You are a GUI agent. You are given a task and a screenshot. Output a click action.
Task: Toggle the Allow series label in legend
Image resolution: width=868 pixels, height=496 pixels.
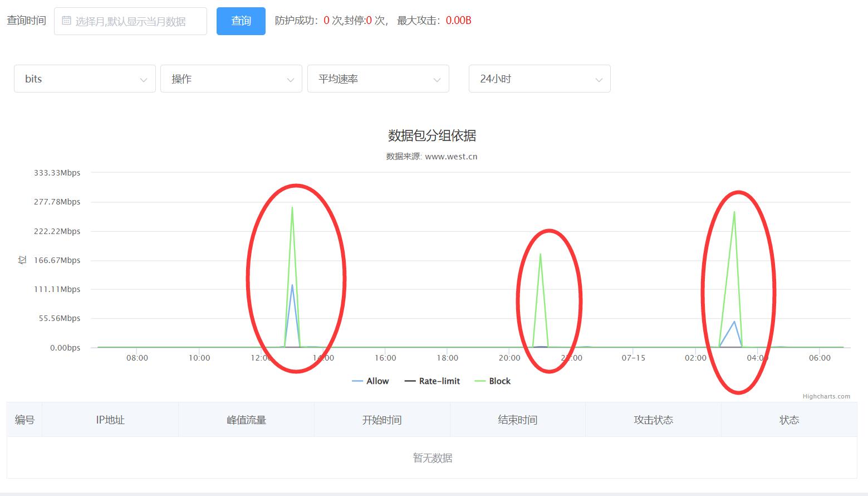pos(377,381)
